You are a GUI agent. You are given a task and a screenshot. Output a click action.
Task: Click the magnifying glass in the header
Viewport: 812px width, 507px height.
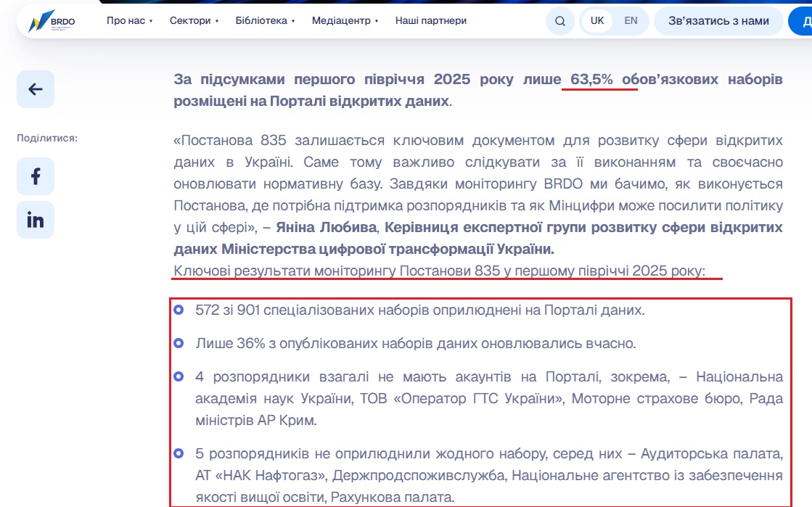coord(559,21)
